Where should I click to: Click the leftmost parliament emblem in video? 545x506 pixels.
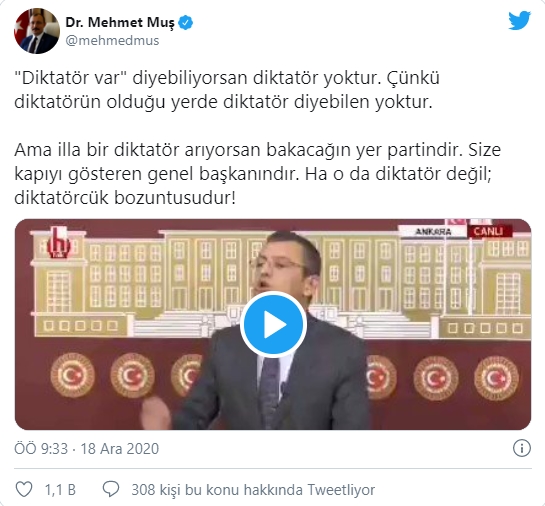point(73,375)
